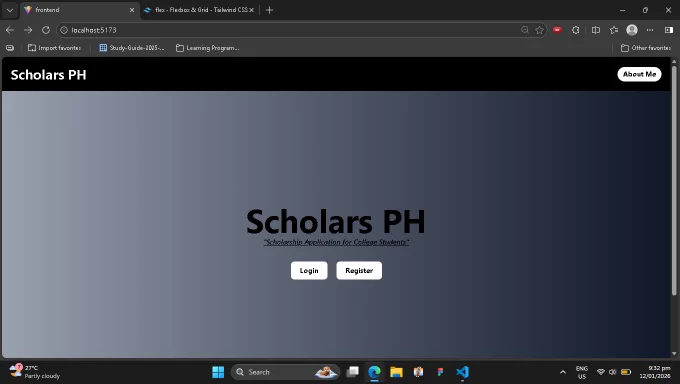The height and width of the screenshot is (384, 680).
Task: Open the ENG US language switcher
Action: [582, 372]
